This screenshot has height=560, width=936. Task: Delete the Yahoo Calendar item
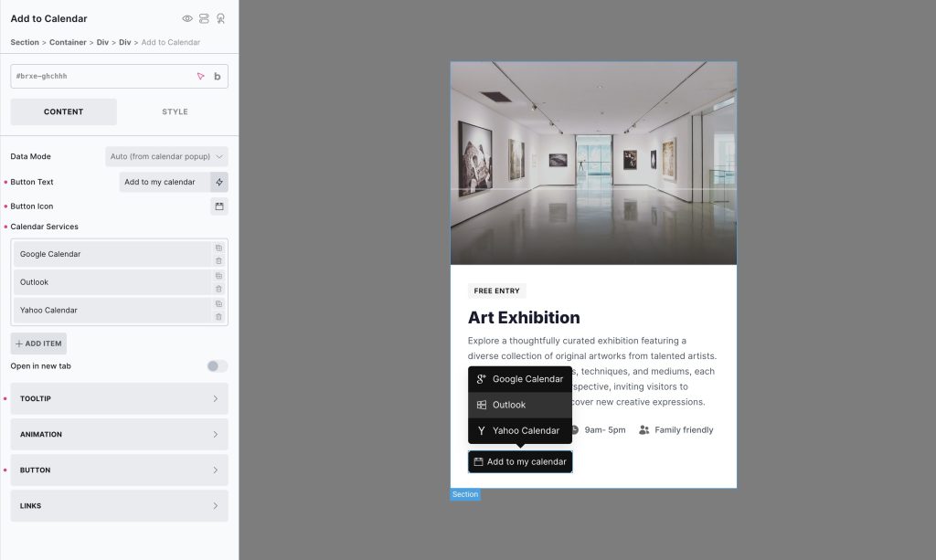[218, 317]
